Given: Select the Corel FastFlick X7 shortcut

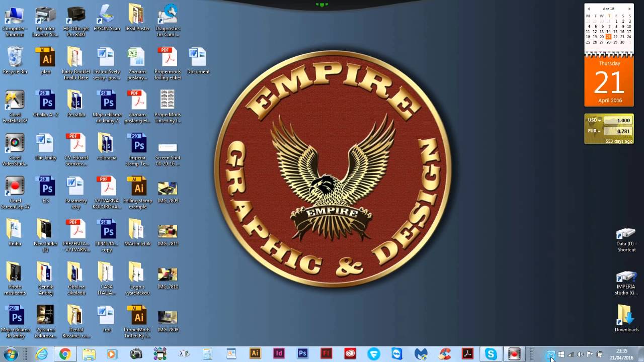Looking at the screenshot, I should tap(15, 107).
